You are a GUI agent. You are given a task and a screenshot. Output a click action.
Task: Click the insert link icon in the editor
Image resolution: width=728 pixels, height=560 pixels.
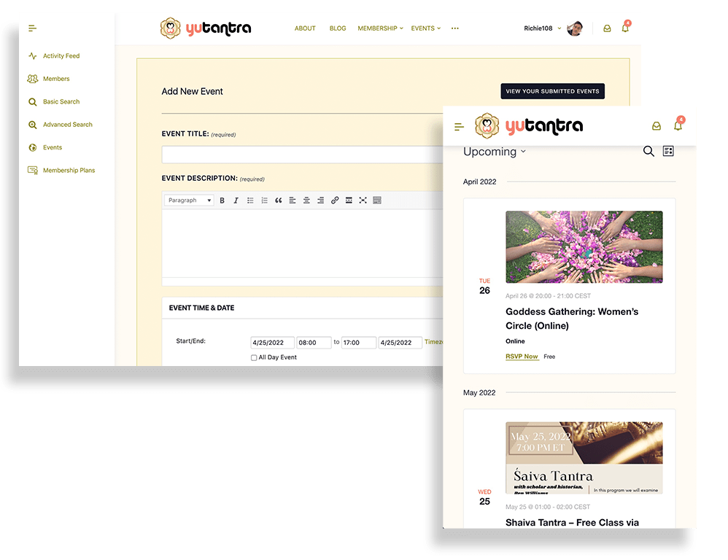pyautogui.click(x=335, y=201)
